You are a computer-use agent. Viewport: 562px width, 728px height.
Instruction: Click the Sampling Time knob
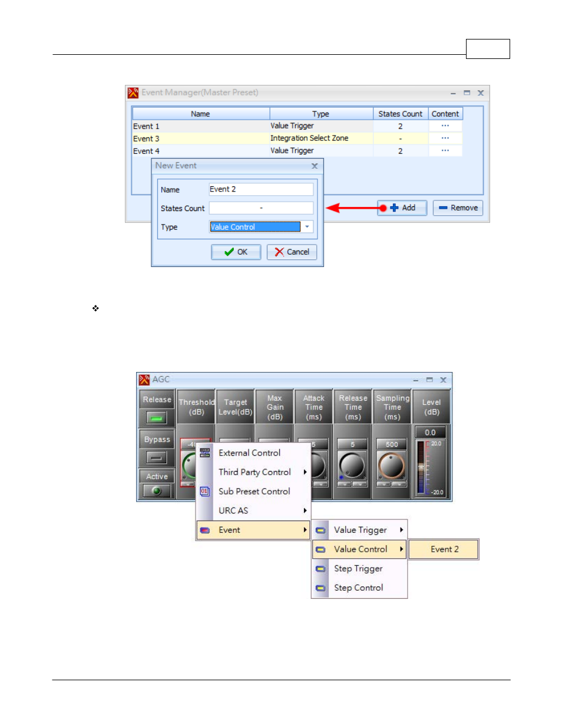pos(392,466)
